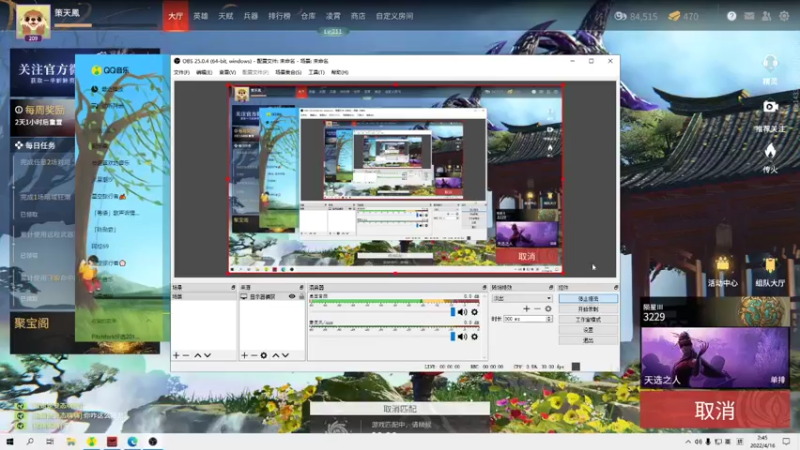Select the display capture source row

[x=271, y=296]
